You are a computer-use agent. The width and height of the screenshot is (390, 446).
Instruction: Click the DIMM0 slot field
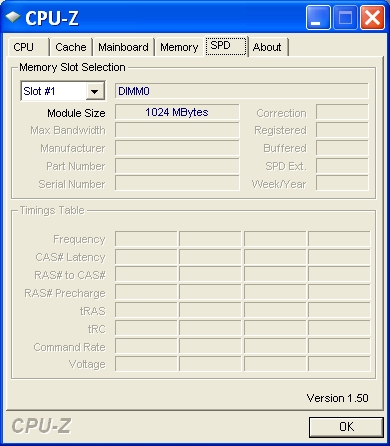[x=242, y=91]
